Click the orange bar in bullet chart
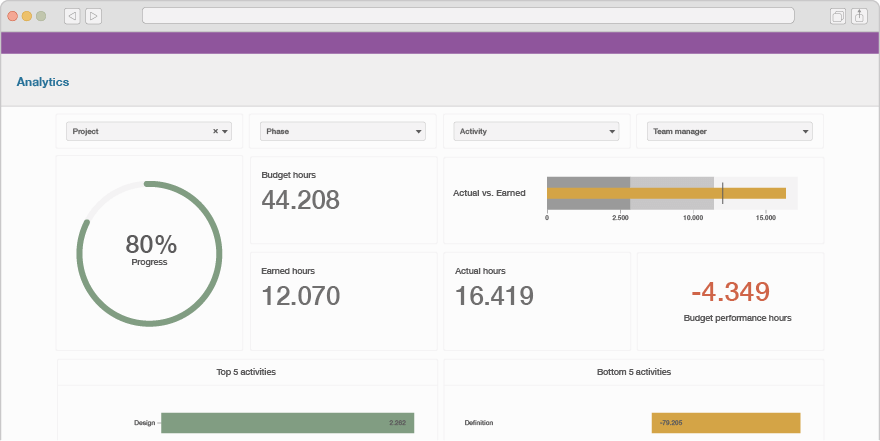The width and height of the screenshot is (880, 441). [x=666, y=193]
